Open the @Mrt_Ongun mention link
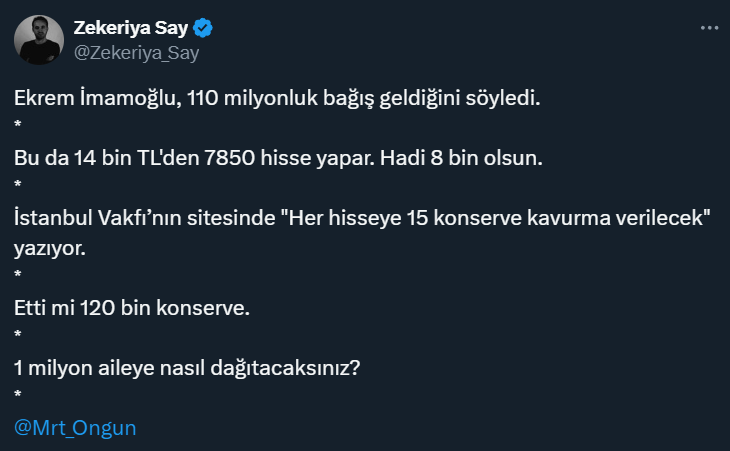 [75, 427]
